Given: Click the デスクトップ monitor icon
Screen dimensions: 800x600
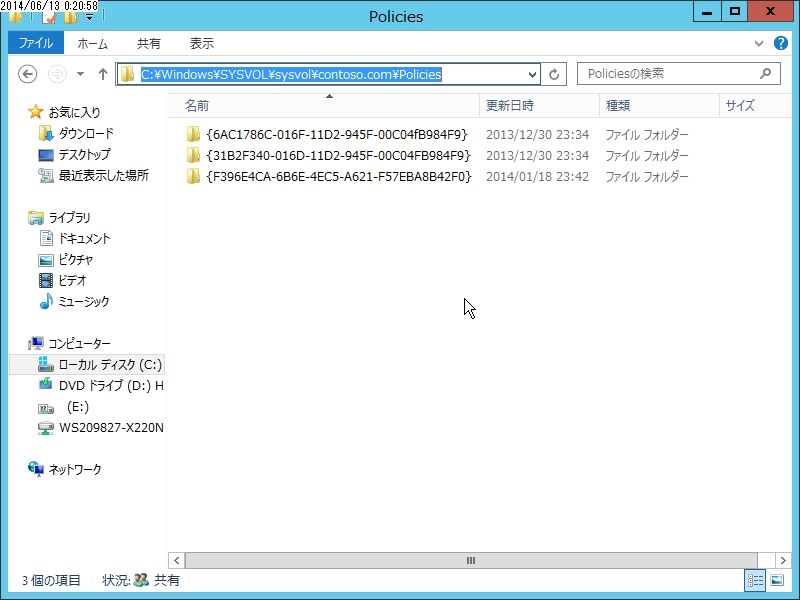Looking at the screenshot, I should 45,155.
